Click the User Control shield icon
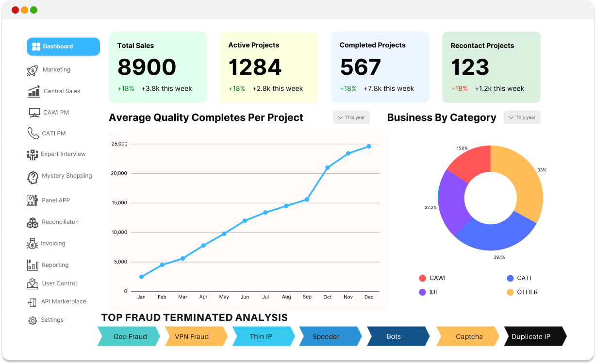596x364 pixels. click(33, 284)
